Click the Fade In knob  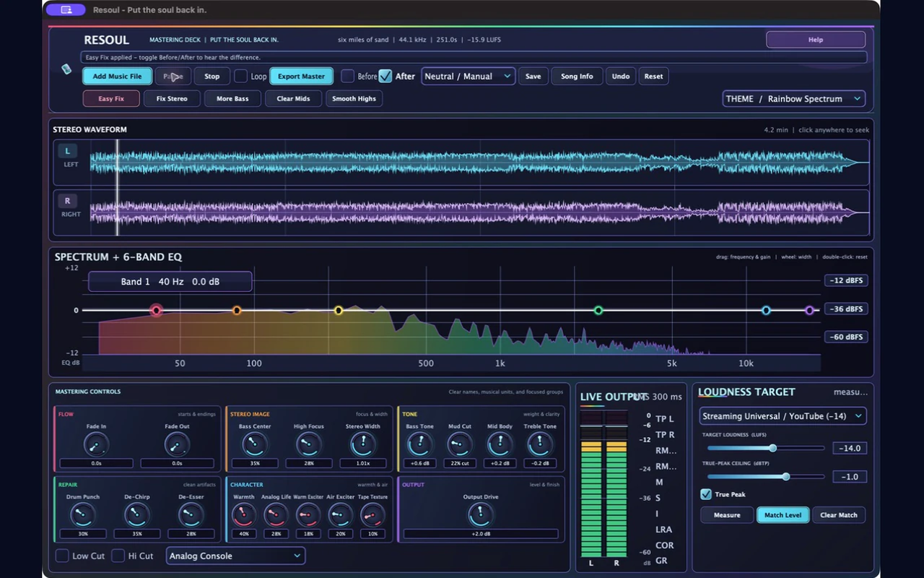[x=96, y=444]
